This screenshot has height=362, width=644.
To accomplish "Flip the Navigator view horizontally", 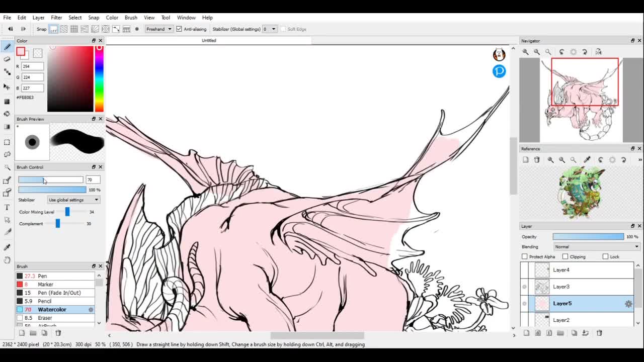I will click(599, 52).
